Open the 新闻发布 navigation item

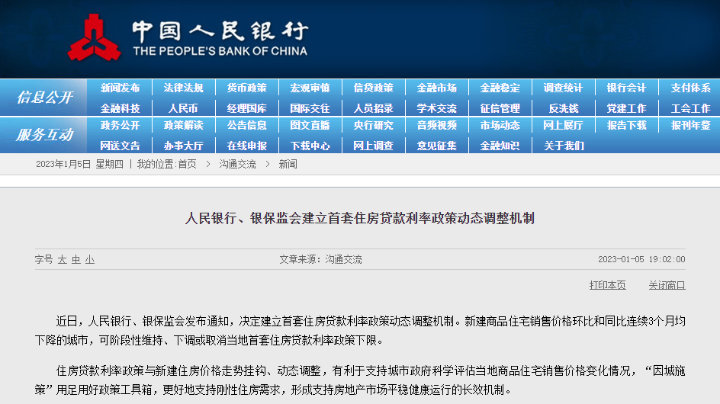120,88
